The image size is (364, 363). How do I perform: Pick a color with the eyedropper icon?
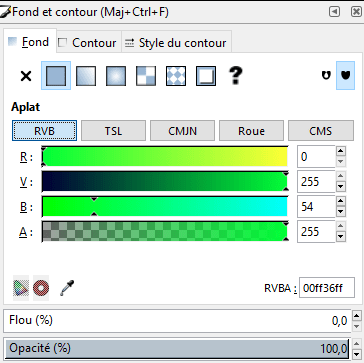point(67,288)
